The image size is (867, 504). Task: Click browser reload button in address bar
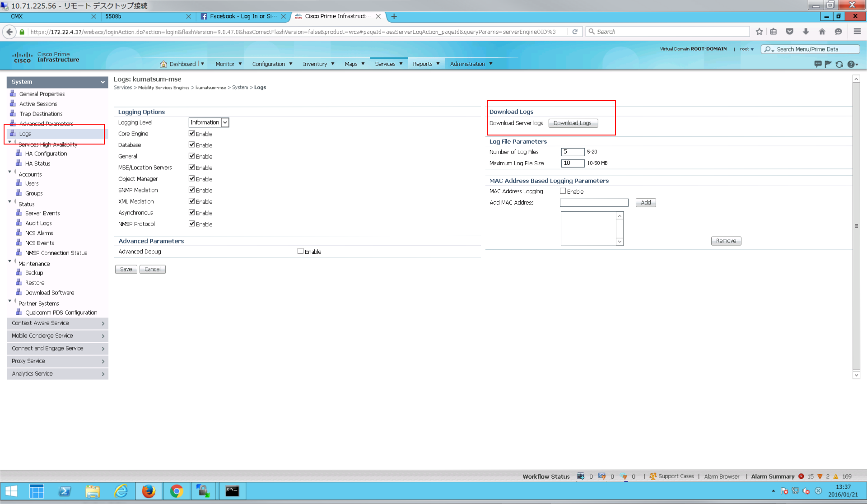[x=575, y=32]
